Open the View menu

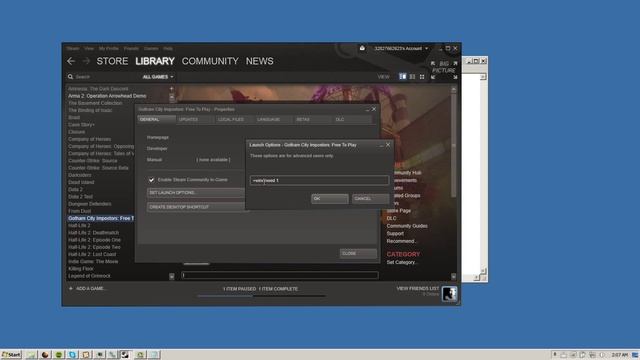pos(89,49)
